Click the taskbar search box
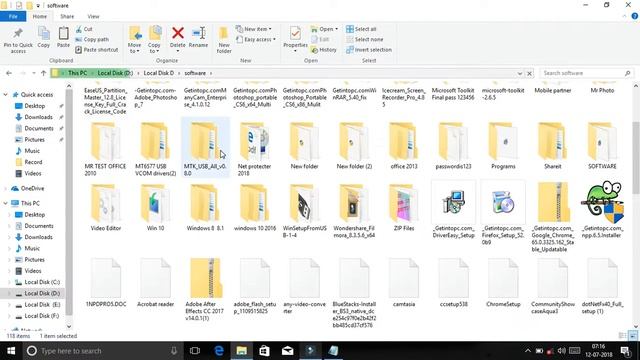 point(102,351)
